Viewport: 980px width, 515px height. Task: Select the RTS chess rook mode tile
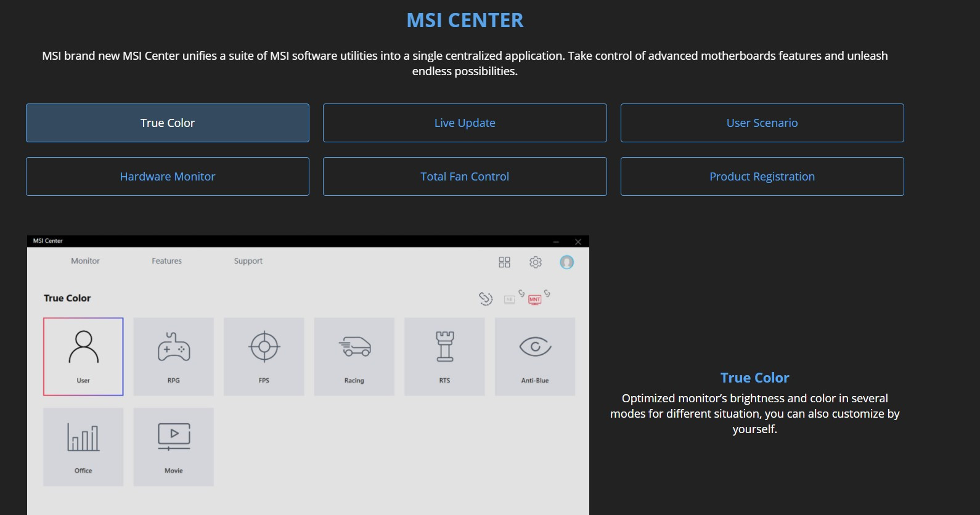444,357
